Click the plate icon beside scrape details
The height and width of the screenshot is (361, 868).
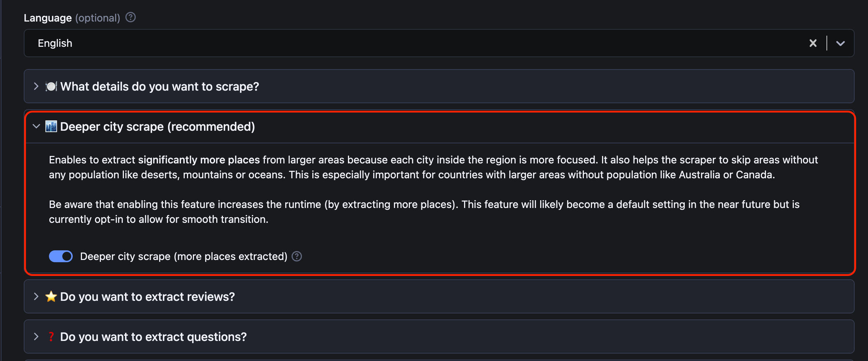click(51, 87)
